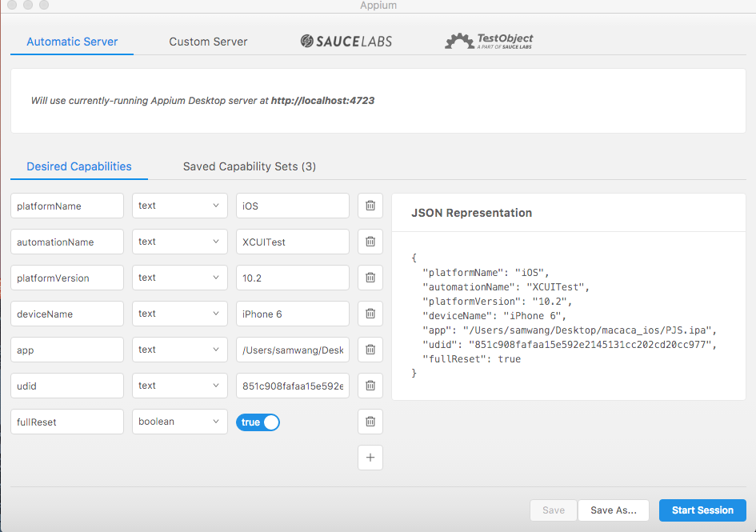Image resolution: width=756 pixels, height=532 pixels.
Task: Delete the fullReset capability row
Action: click(370, 422)
